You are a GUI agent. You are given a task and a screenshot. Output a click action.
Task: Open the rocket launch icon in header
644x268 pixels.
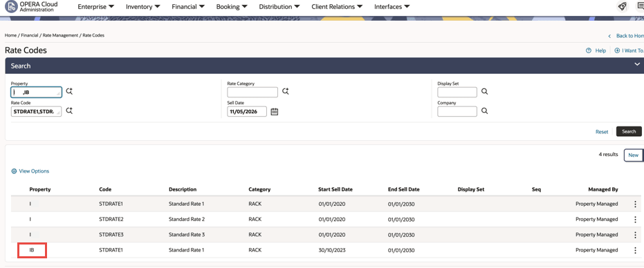(623, 7)
